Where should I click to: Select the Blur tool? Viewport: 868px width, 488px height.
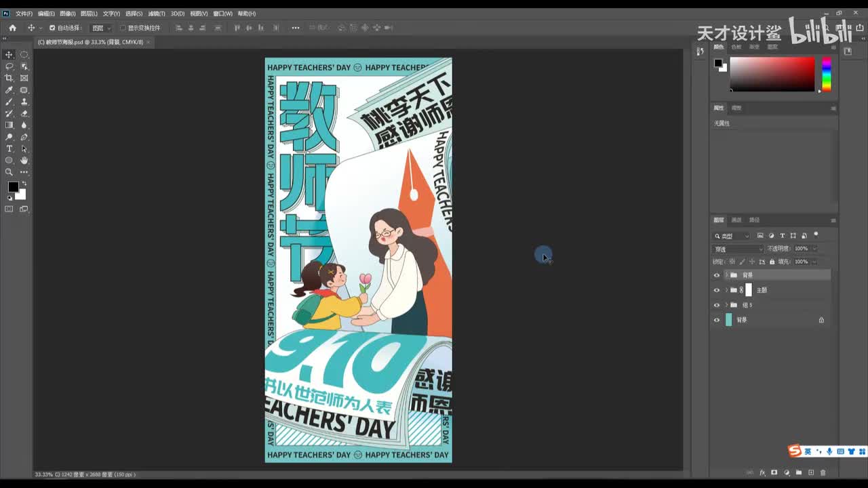[x=24, y=125]
